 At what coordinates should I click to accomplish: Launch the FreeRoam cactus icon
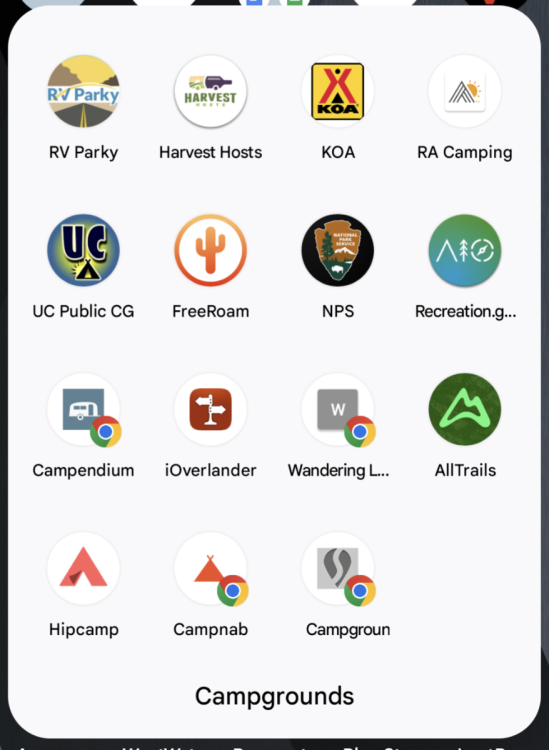click(210, 250)
